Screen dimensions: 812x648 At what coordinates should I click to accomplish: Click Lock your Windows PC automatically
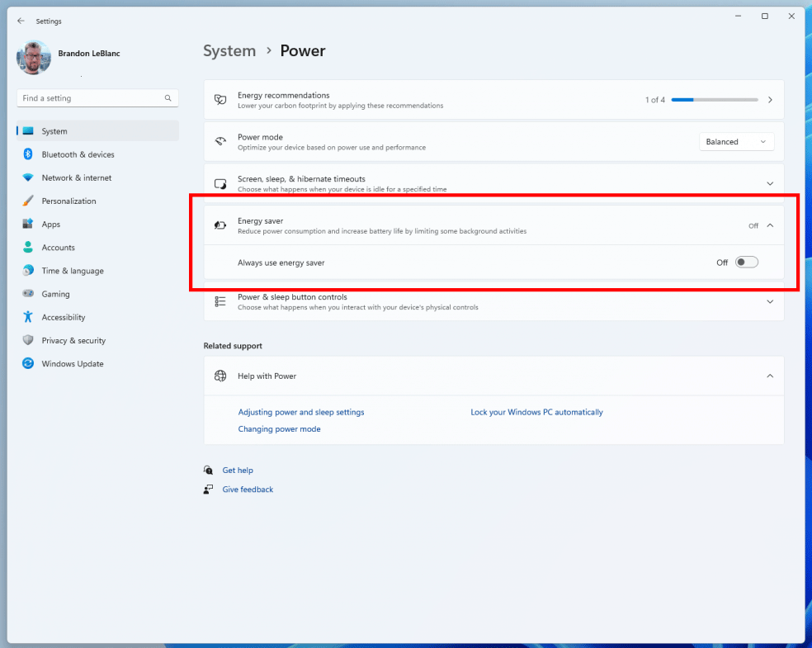point(536,412)
